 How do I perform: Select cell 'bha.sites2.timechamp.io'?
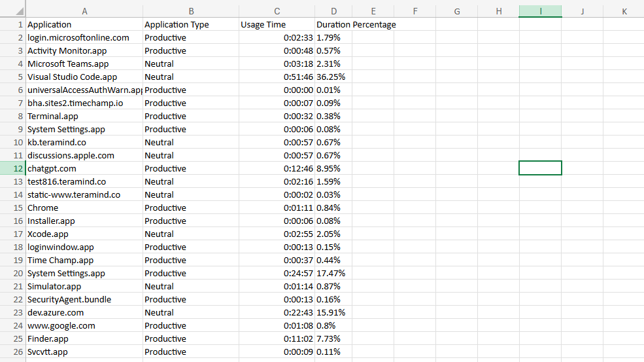84,103
